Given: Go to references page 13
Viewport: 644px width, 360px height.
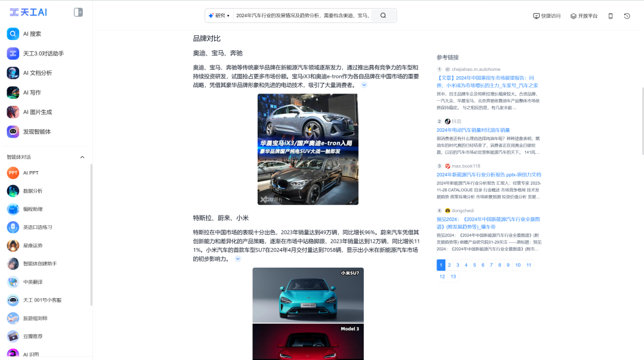Looking at the screenshot, I should tap(453, 277).
